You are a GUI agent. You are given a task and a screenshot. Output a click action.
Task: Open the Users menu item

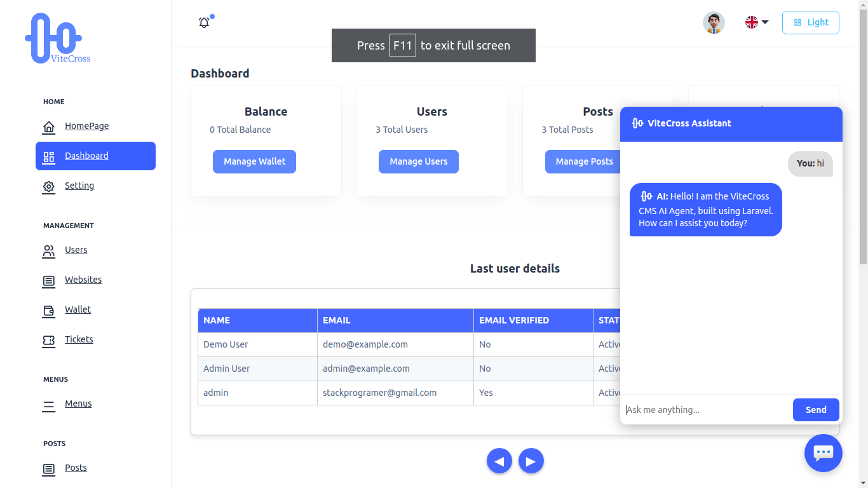[76, 250]
